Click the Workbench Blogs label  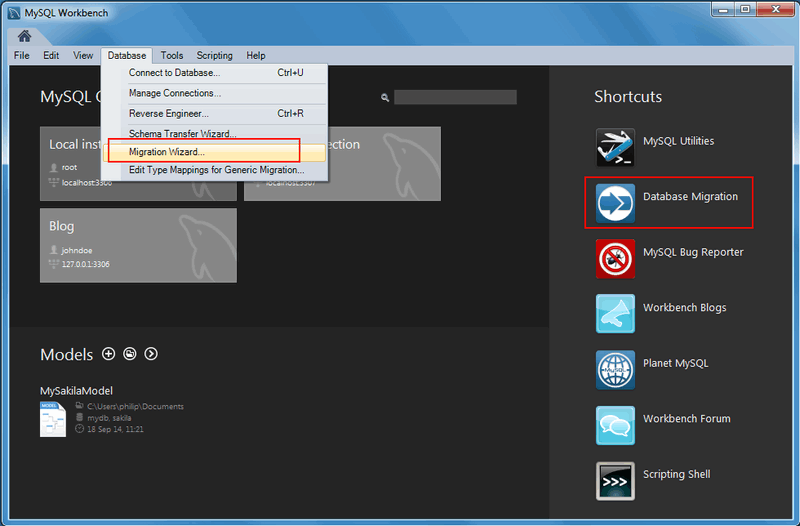(685, 308)
